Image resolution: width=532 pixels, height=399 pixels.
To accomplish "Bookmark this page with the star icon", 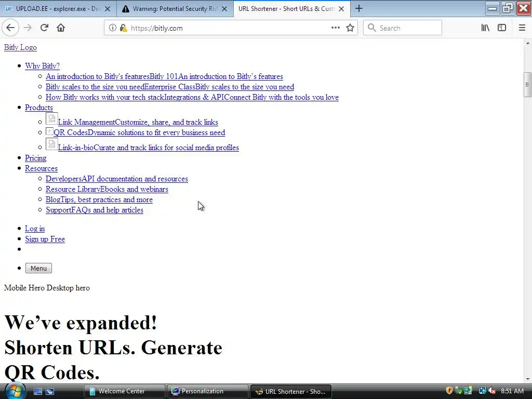I will click(350, 28).
